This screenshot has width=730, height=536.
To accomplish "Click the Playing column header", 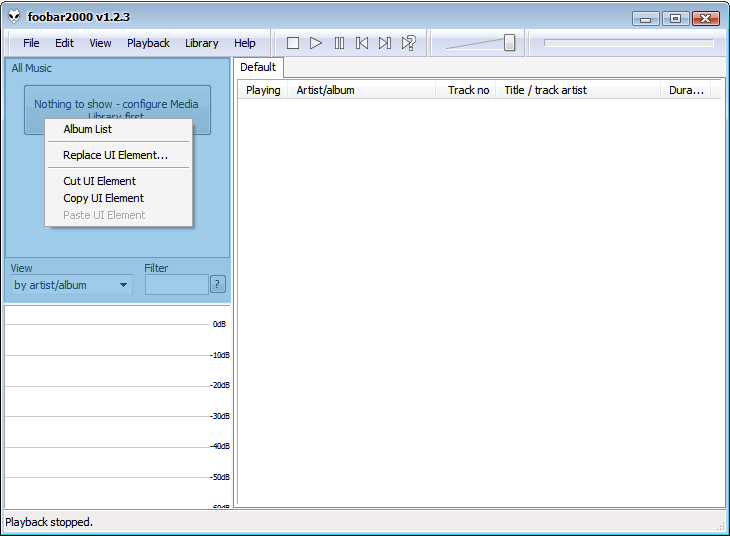I will coord(263,90).
